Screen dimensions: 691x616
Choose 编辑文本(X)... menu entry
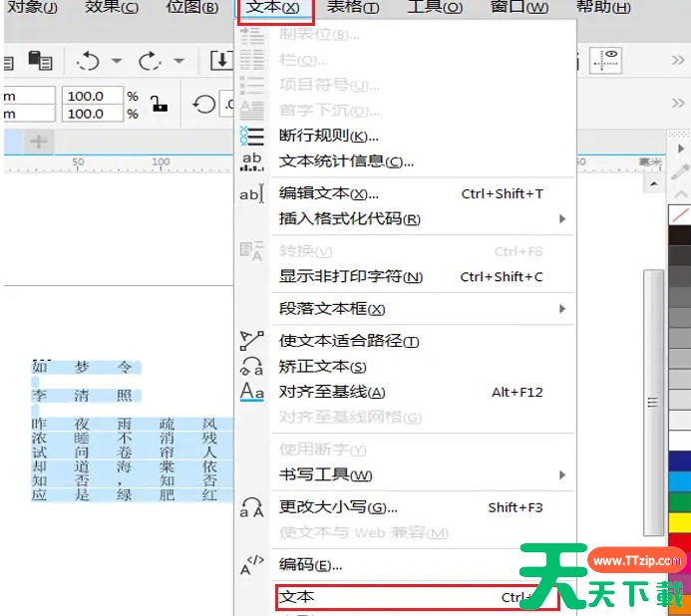(x=406, y=193)
